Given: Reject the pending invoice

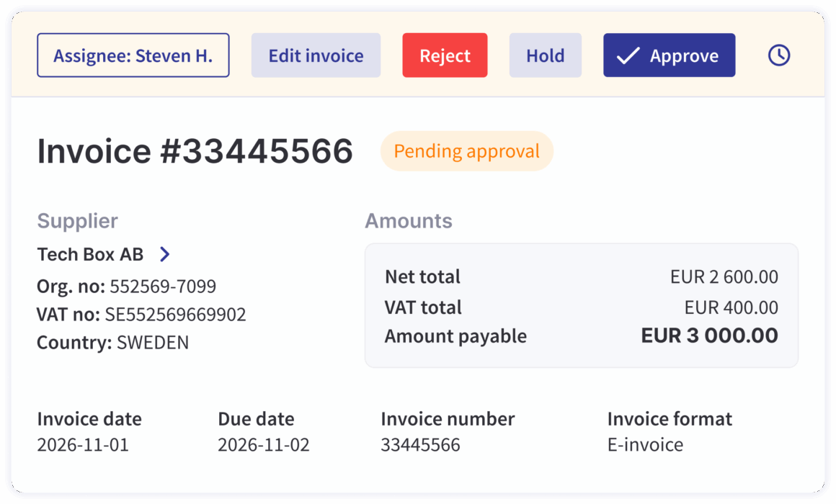Looking at the screenshot, I should click(445, 54).
